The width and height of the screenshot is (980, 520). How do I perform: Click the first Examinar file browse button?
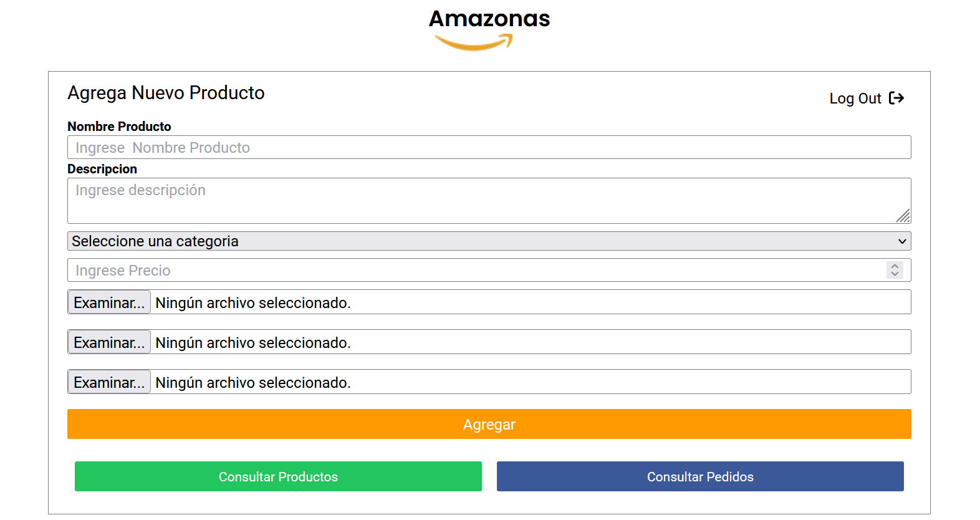[108, 302]
